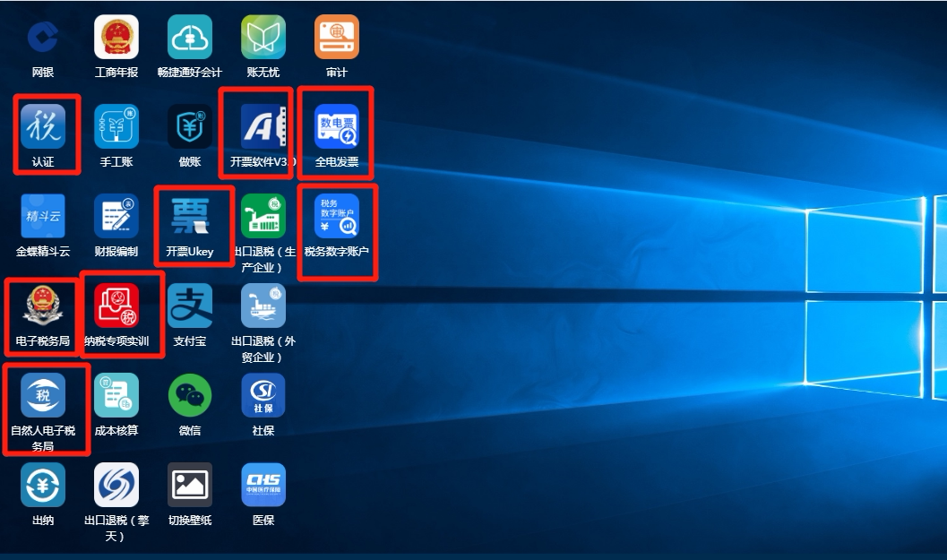Click the 账无忧 desktop icon
The image size is (947, 560).
tap(263, 38)
